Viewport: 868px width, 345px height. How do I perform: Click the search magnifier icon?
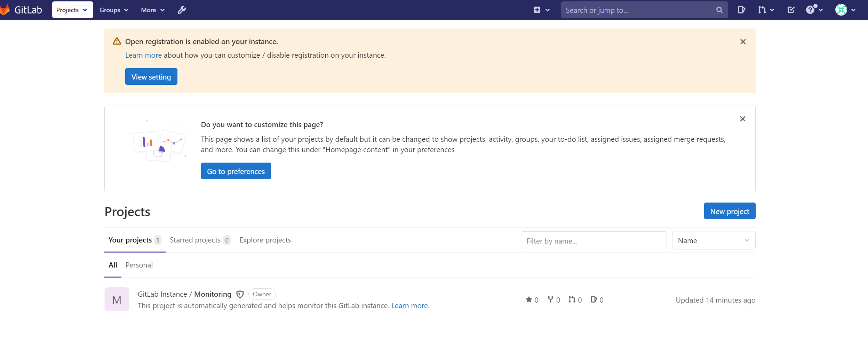tap(719, 10)
